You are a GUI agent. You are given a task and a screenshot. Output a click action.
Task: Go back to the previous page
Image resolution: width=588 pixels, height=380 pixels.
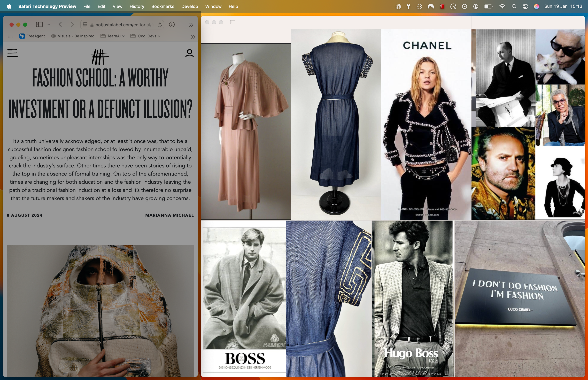pos(60,25)
